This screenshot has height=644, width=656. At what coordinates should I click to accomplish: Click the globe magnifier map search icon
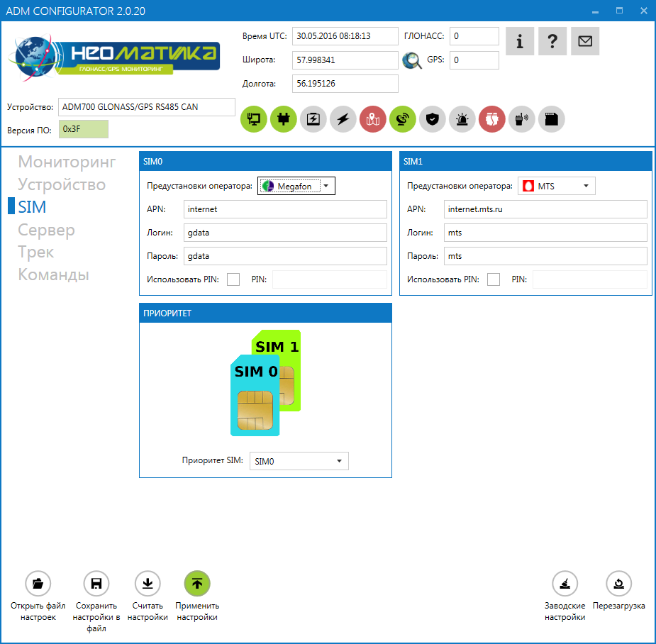point(412,60)
